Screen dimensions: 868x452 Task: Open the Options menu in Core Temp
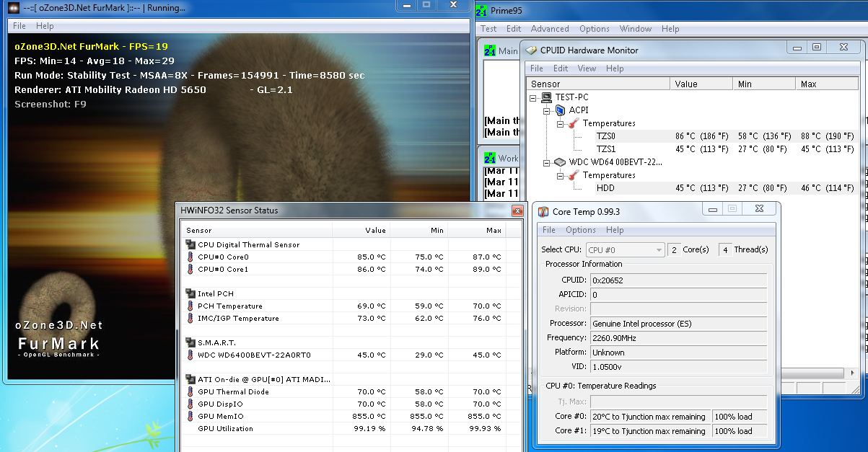pyautogui.click(x=581, y=230)
